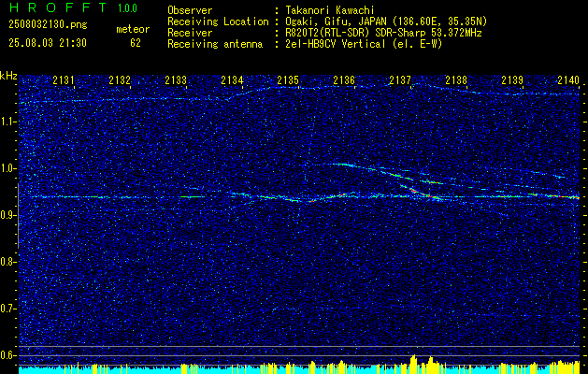Select the filename 2508032130.png
Screen dimensions: 588x374
[48, 25]
